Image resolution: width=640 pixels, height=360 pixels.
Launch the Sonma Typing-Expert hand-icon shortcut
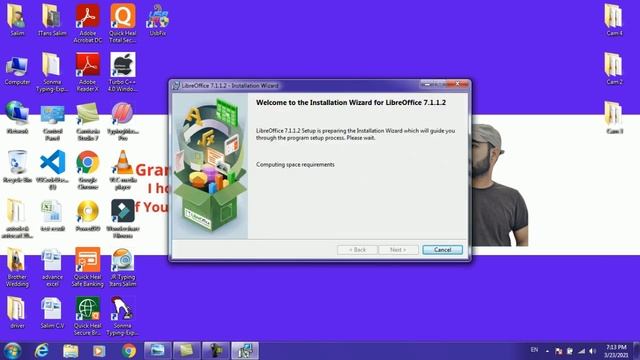click(x=122, y=316)
